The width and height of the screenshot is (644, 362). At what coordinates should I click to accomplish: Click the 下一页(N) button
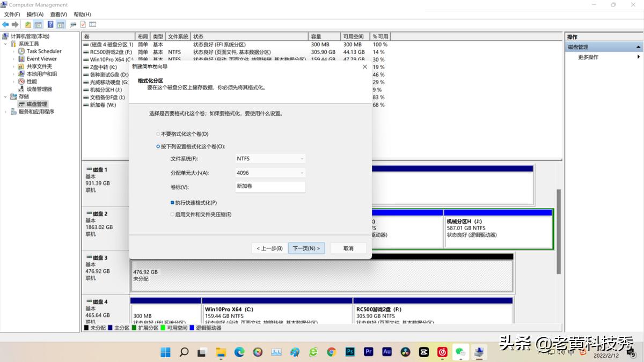306,248
